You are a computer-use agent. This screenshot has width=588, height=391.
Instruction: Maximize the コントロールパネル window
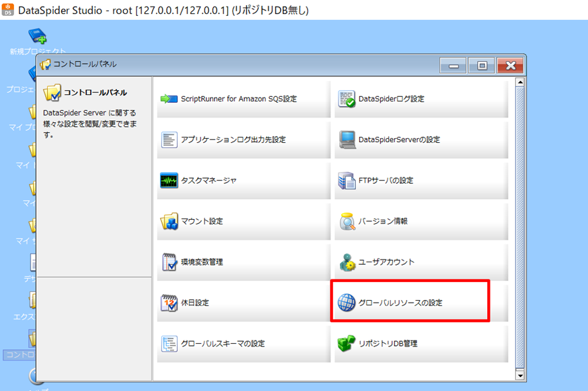coord(482,66)
